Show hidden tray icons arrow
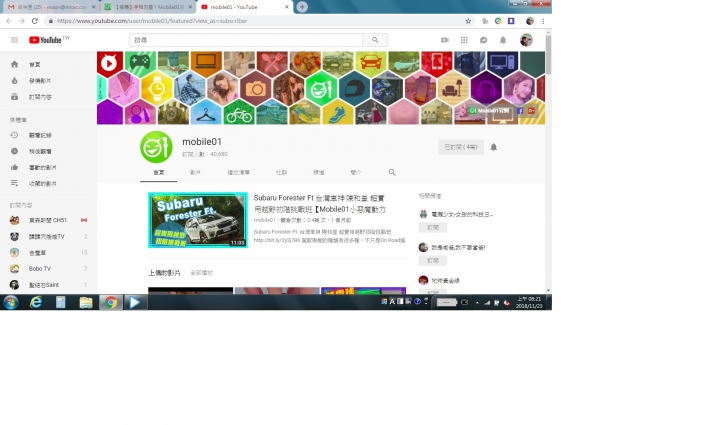This screenshot has width=720, height=425. [x=477, y=302]
